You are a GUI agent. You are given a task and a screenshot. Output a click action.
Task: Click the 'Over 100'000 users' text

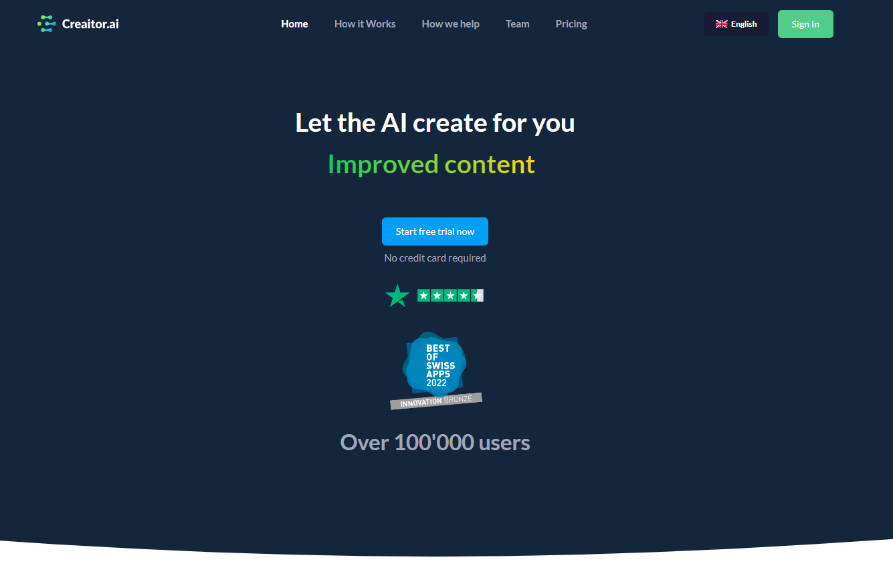[x=435, y=442]
